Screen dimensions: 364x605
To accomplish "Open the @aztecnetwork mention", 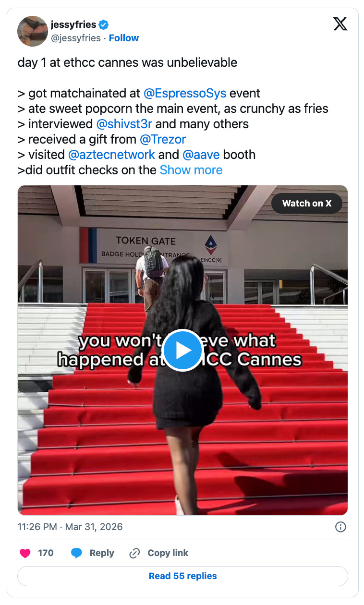I will tap(112, 155).
